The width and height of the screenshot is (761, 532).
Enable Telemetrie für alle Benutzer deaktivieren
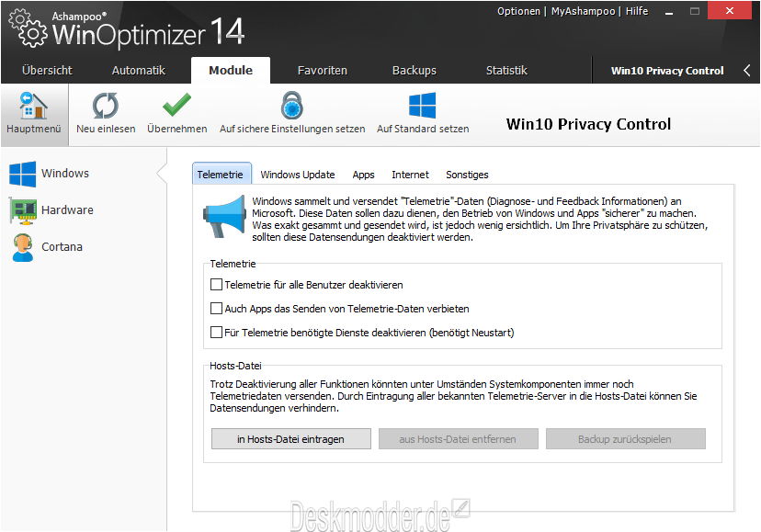pyautogui.click(x=216, y=285)
